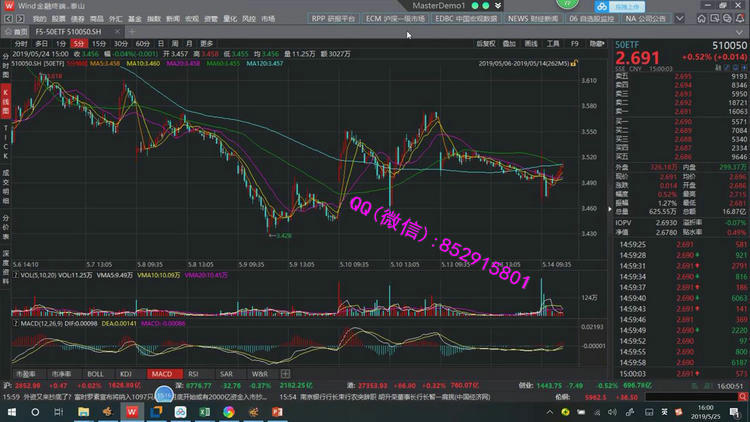Open the 后复权 adjustment dropdown
750x422 pixels.
(x=486, y=44)
